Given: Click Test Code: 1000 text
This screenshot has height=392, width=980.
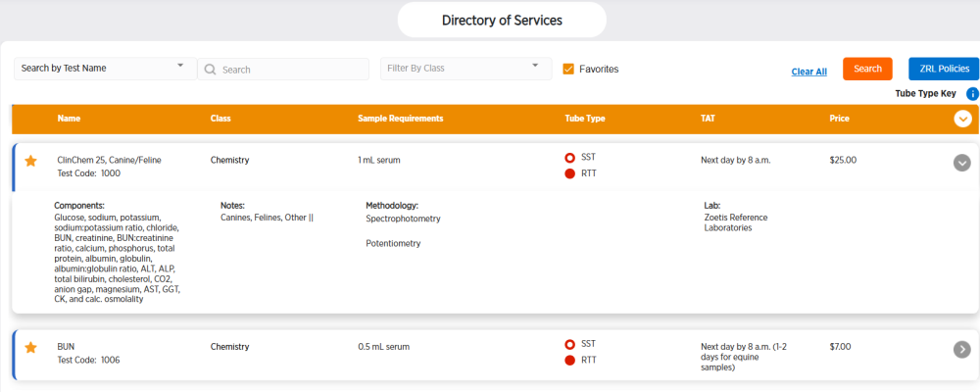Looking at the screenshot, I should point(89,173).
